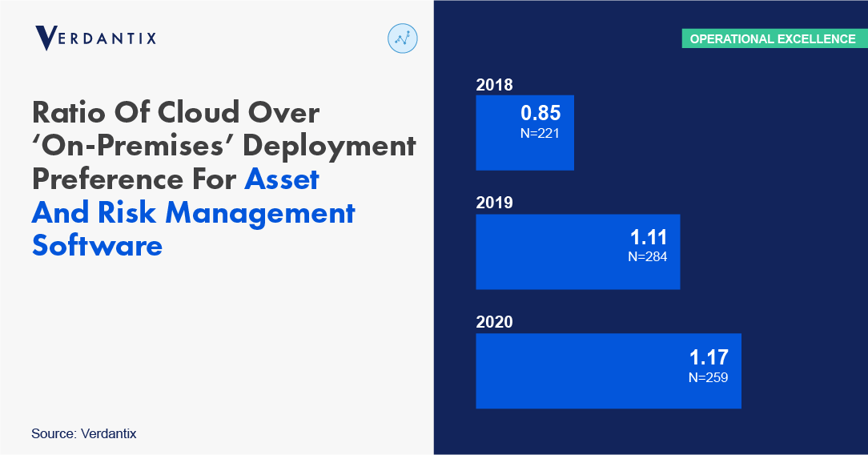This screenshot has width=868, height=455.
Task: Click the 2020 bar showing 1.17
Action: click(x=609, y=371)
